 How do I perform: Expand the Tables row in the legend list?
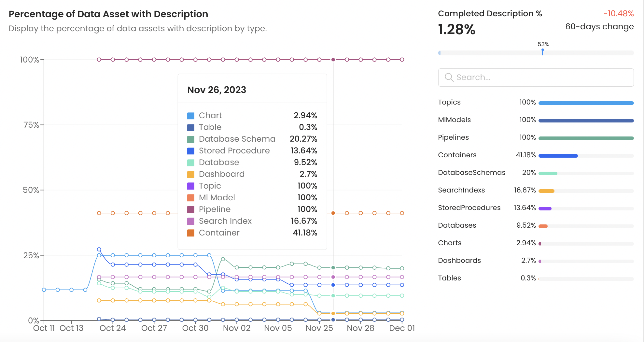pos(449,278)
